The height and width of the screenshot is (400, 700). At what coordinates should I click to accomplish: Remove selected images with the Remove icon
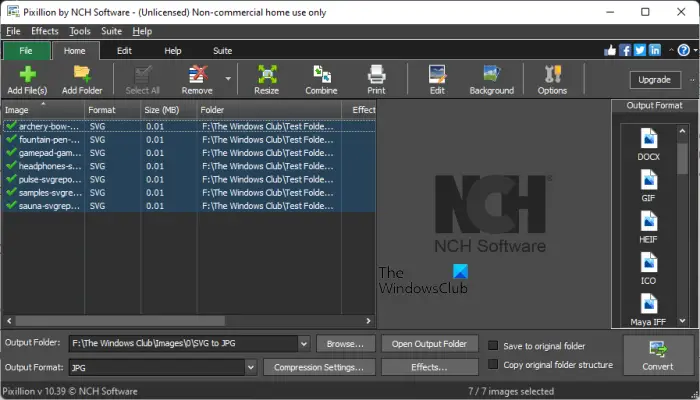tap(197, 80)
